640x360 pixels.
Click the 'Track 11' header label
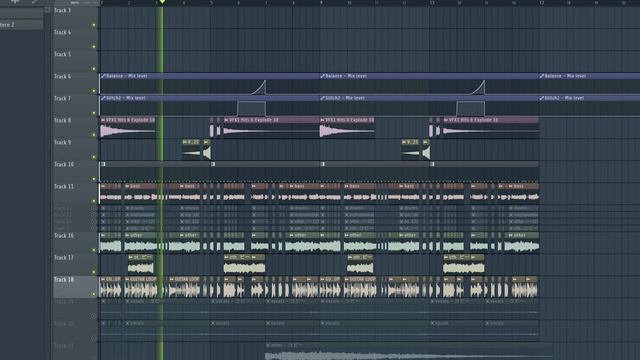pyautogui.click(x=64, y=187)
